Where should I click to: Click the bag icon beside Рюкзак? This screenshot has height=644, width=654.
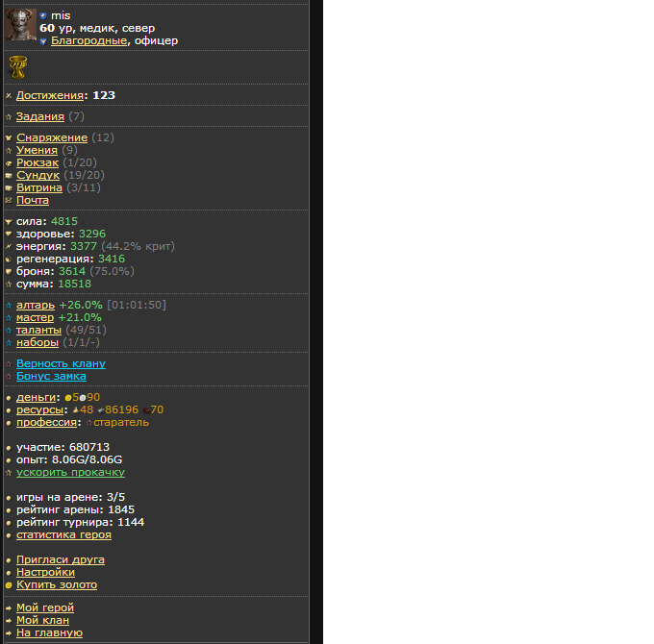coord(9,163)
